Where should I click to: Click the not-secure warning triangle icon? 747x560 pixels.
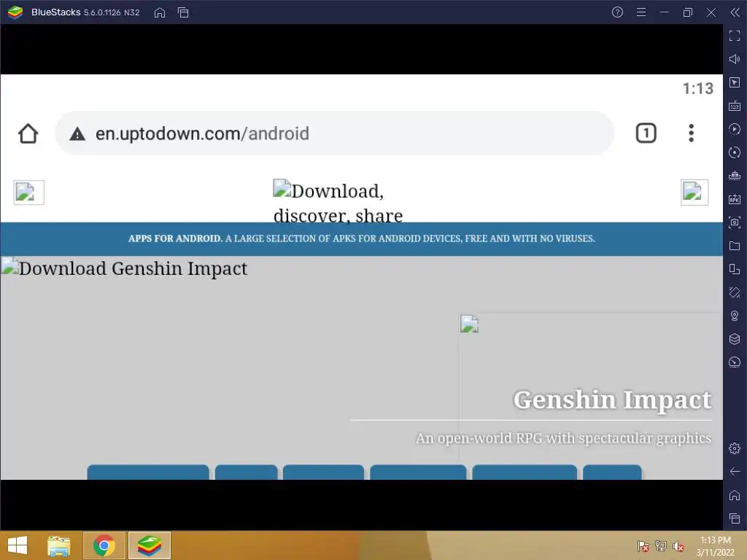pos(77,134)
